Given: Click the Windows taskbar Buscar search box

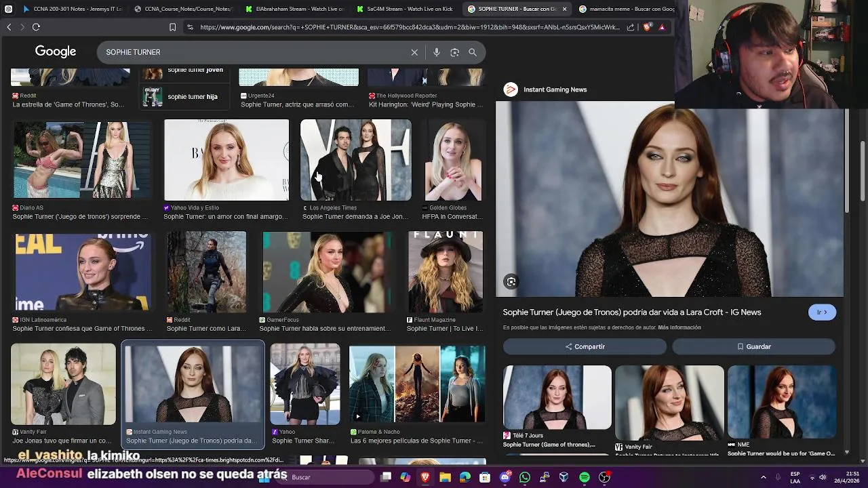Looking at the screenshot, I should point(327,477).
